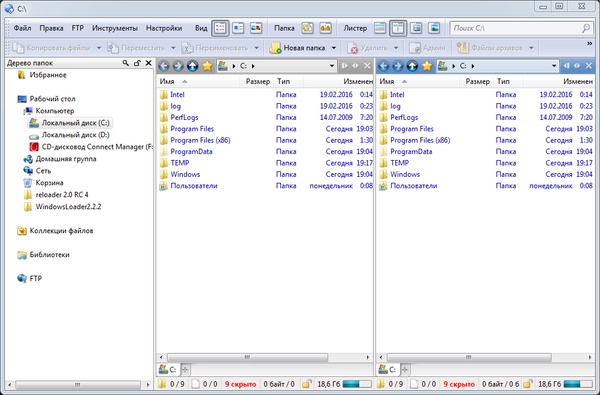Select Program Files (x86) in left pane
The height and width of the screenshot is (395, 600).
[x=200, y=140]
